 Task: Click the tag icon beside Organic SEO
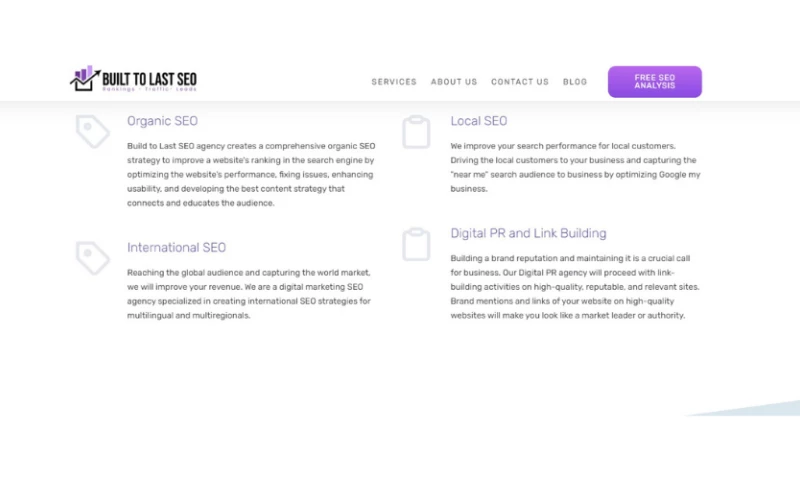tap(92, 132)
